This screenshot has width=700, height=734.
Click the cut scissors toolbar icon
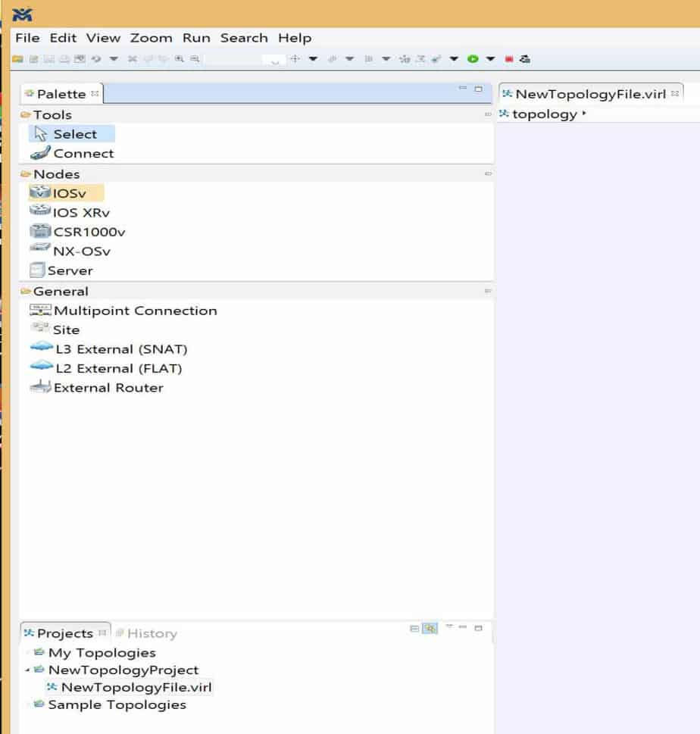coord(133,59)
